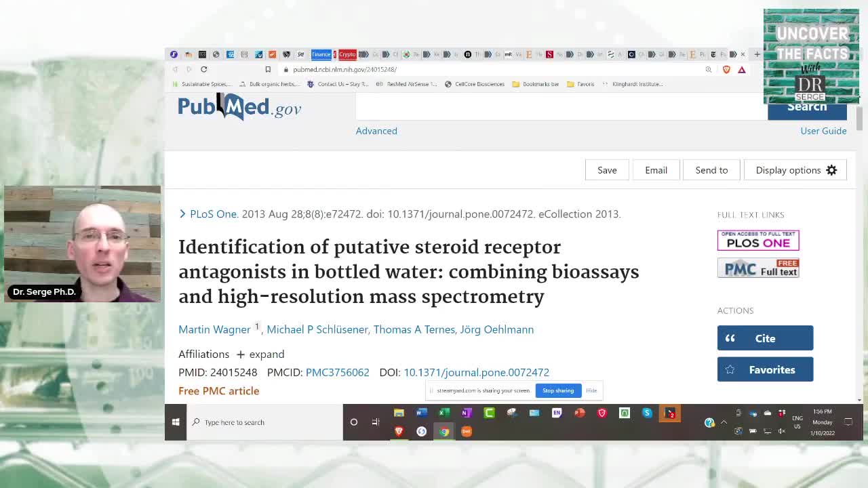868x488 pixels.
Task: Click the Brave Rewards triangle icon
Action: click(742, 69)
